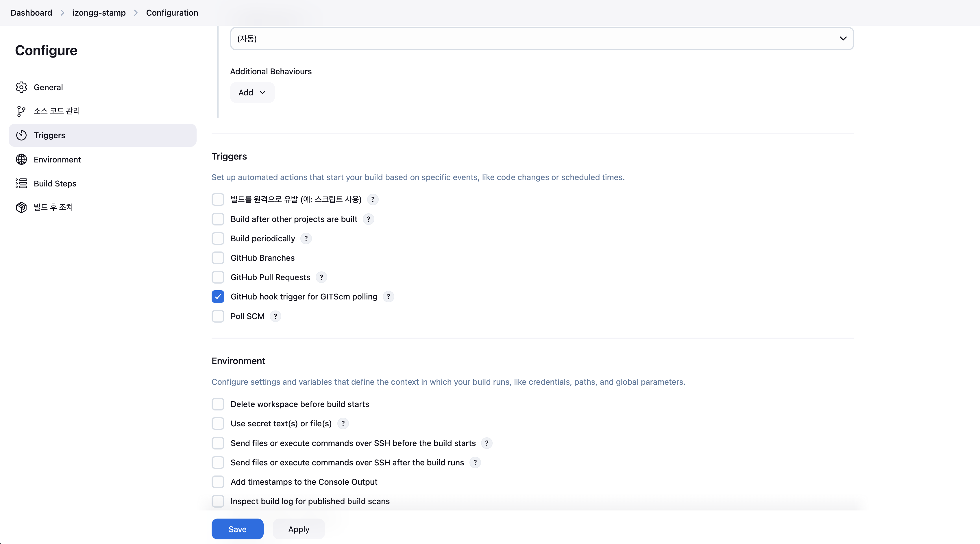This screenshot has height=544, width=980.
Task: Click the source code management branch icon
Action: (21, 111)
